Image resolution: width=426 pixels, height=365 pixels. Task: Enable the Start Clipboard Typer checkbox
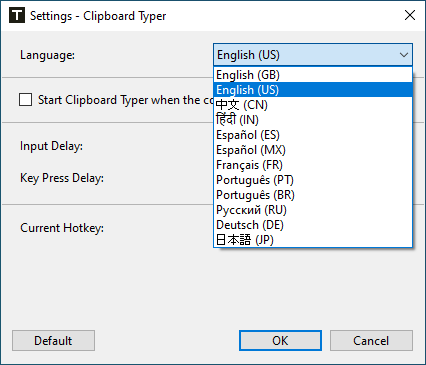tap(26, 100)
